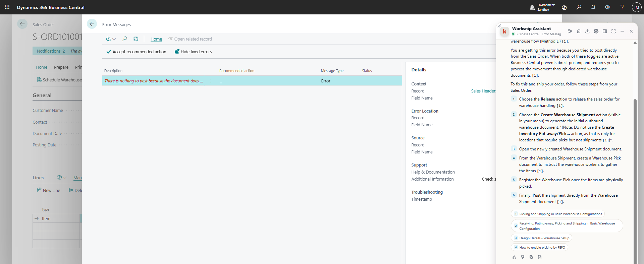Click the Notifications: 2 banner
The width and height of the screenshot is (644, 264).
pyautogui.click(x=51, y=51)
